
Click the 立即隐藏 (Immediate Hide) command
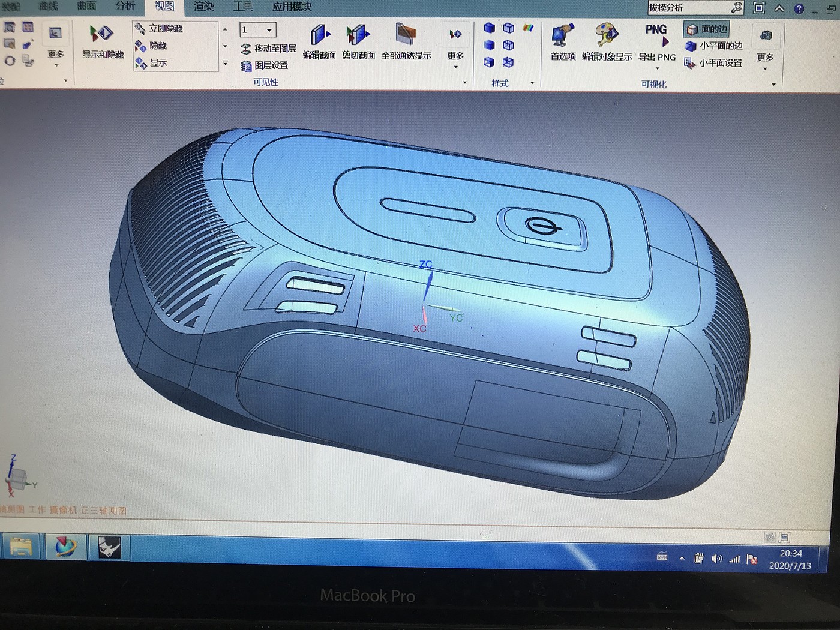pos(159,29)
